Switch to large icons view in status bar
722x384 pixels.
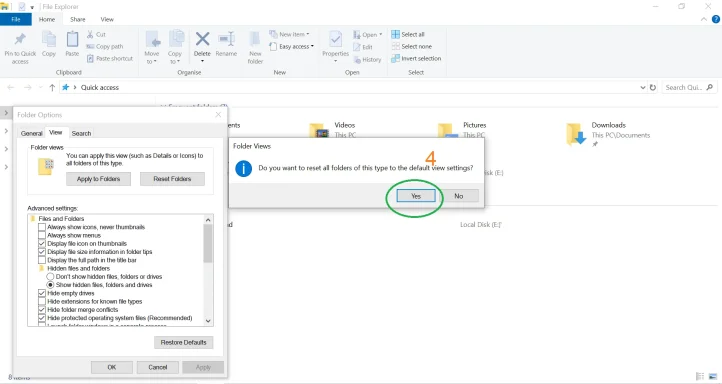click(713, 376)
